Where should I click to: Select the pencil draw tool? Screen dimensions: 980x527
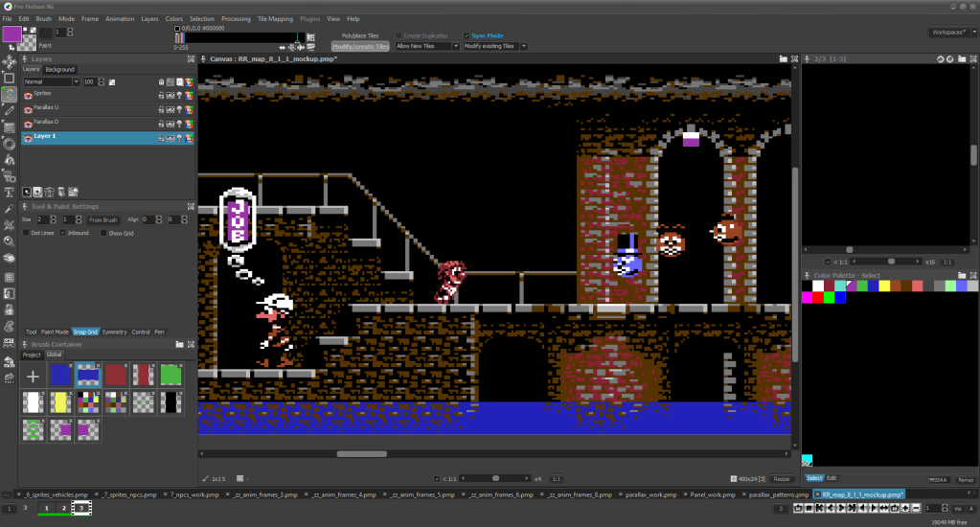9,110
